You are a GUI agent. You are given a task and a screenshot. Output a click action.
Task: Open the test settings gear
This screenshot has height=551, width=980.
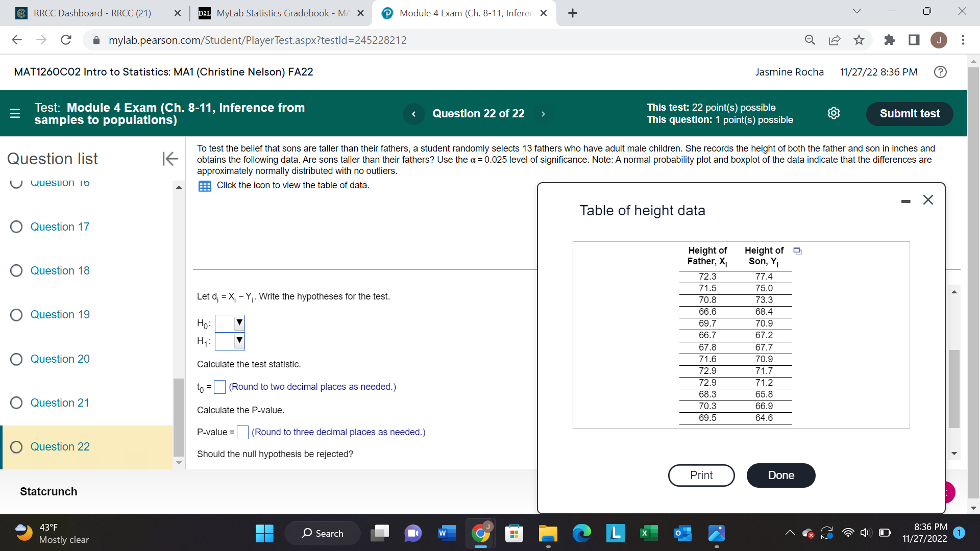[x=834, y=113]
